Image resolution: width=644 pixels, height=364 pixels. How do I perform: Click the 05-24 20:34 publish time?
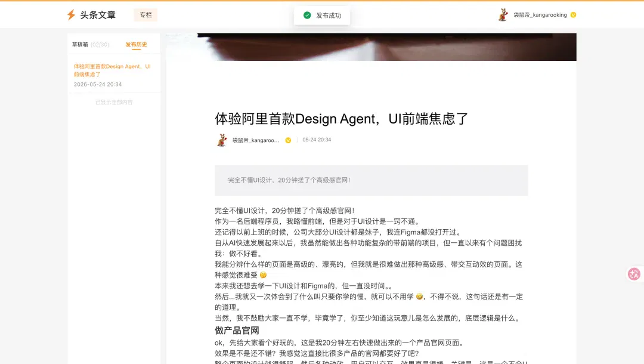(317, 140)
